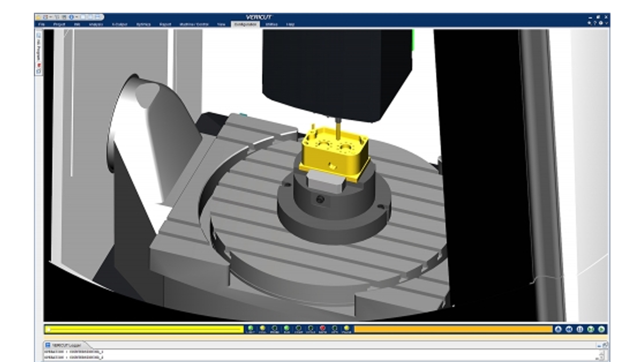Toggle the red status indicator light

(323, 328)
